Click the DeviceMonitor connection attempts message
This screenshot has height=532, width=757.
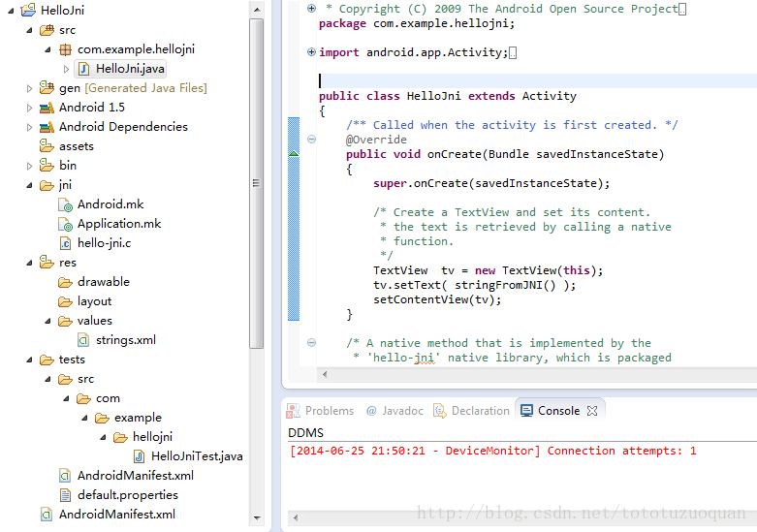pyautogui.click(x=493, y=451)
